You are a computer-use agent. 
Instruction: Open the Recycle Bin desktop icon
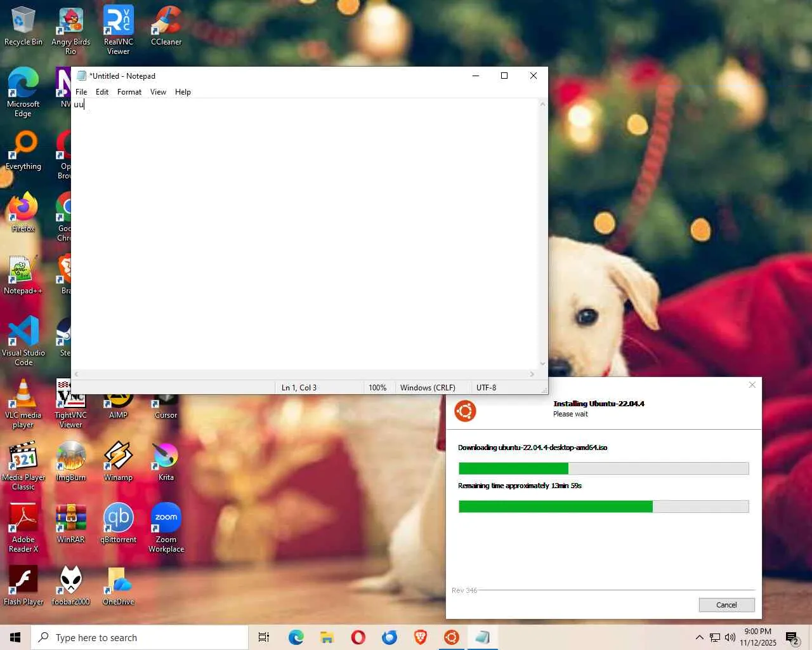(23, 25)
